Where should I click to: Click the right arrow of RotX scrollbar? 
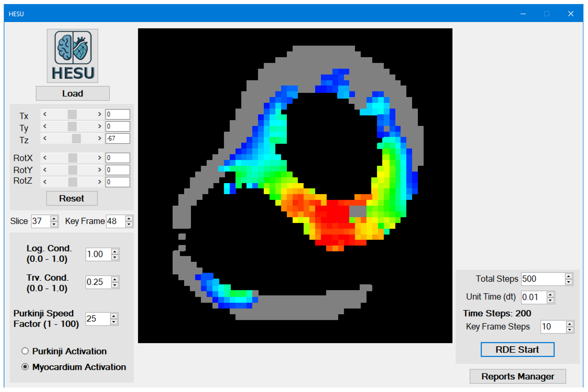100,158
